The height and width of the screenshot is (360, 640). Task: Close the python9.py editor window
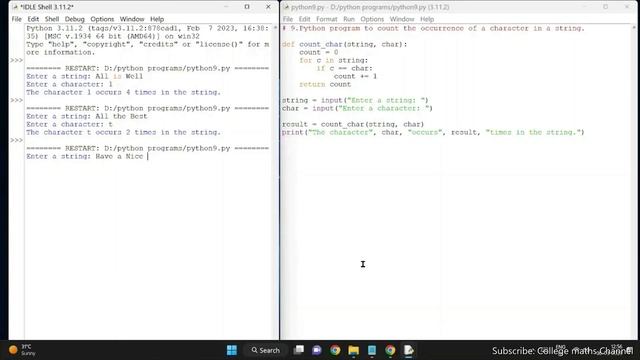(x=627, y=7)
